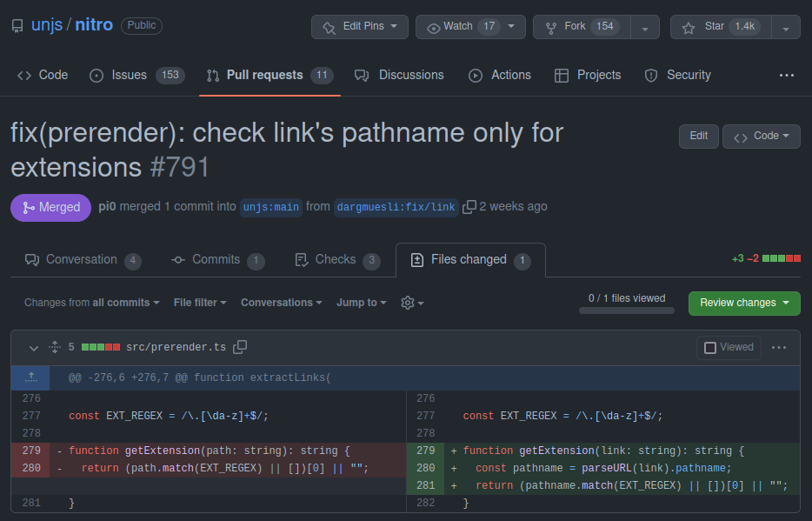Open the Watch options dropdown arrow
The image size is (812, 521).
coord(512,26)
